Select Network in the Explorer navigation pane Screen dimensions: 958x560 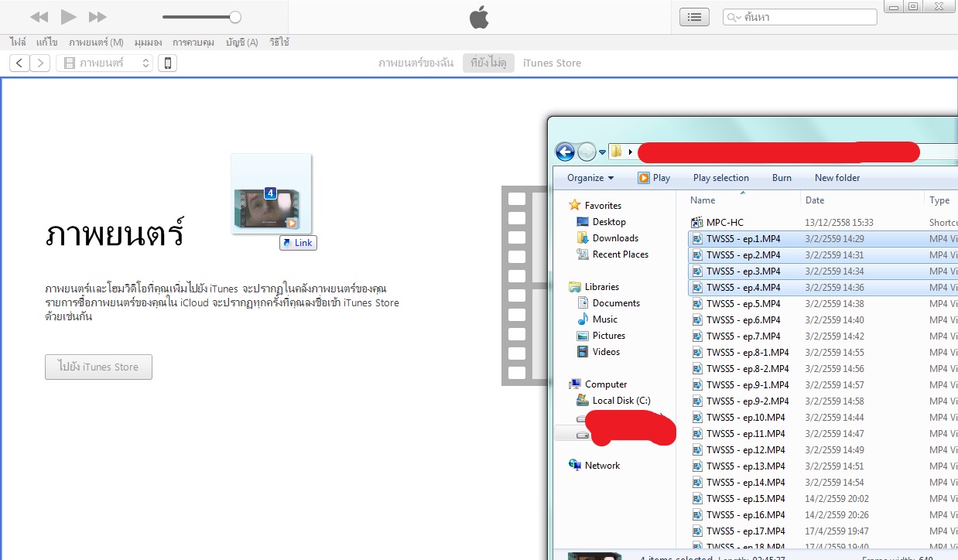(x=594, y=466)
